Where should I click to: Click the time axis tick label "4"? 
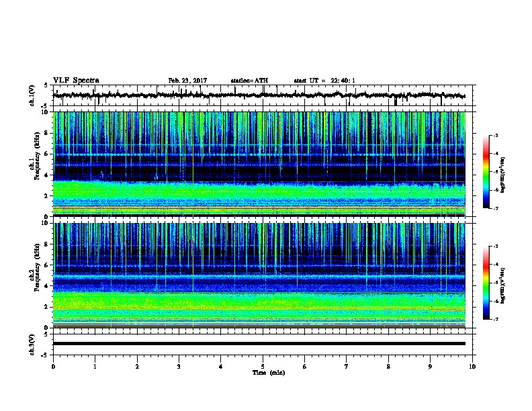(221, 367)
